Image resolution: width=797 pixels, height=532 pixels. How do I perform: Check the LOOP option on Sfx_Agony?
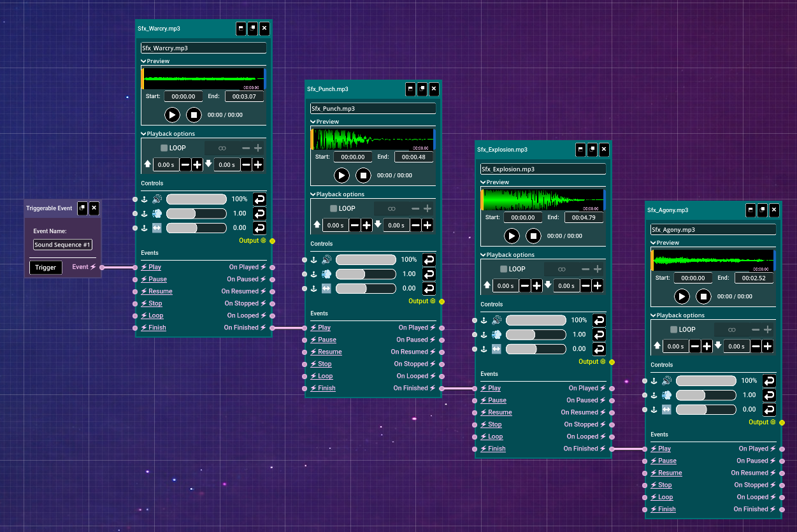point(674,329)
